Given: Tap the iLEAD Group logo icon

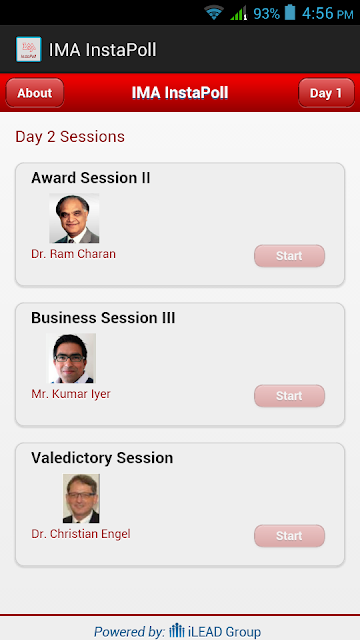Looking at the screenshot, I should pos(177,631).
